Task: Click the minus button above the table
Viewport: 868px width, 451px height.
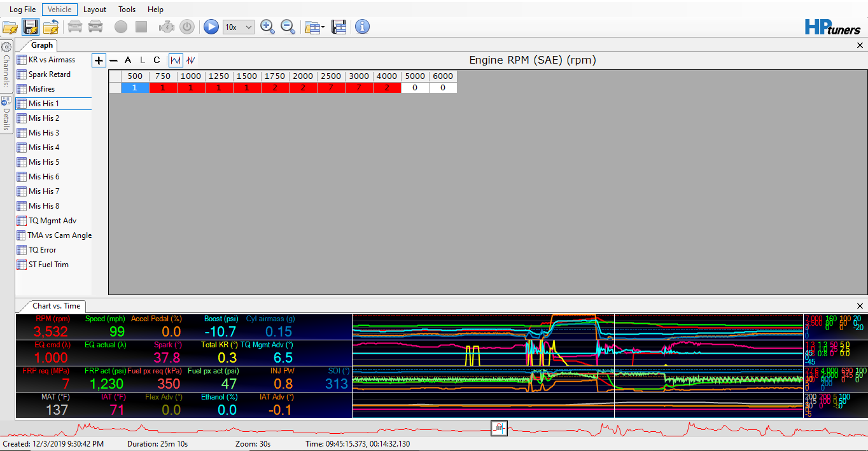Action: point(113,60)
